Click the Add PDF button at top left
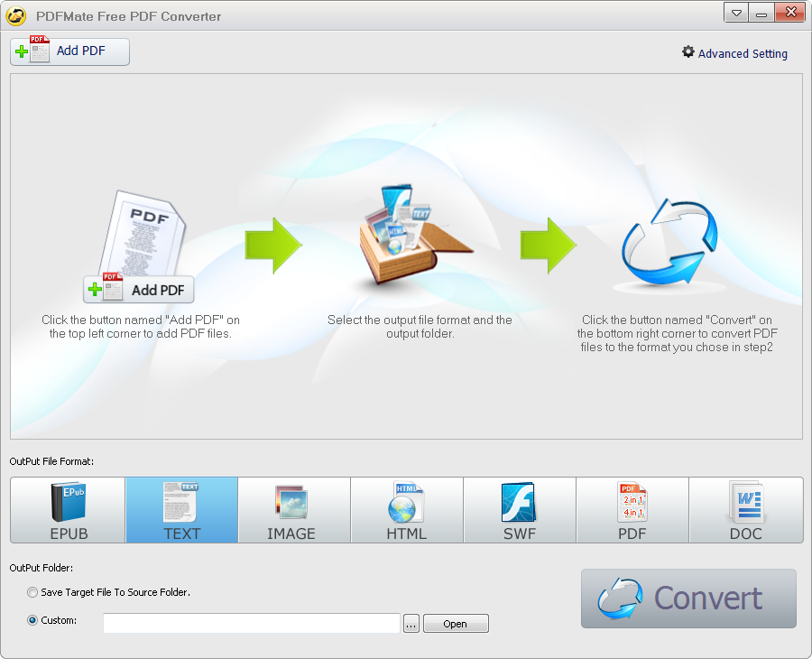Image resolution: width=812 pixels, height=659 pixels. tap(69, 51)
